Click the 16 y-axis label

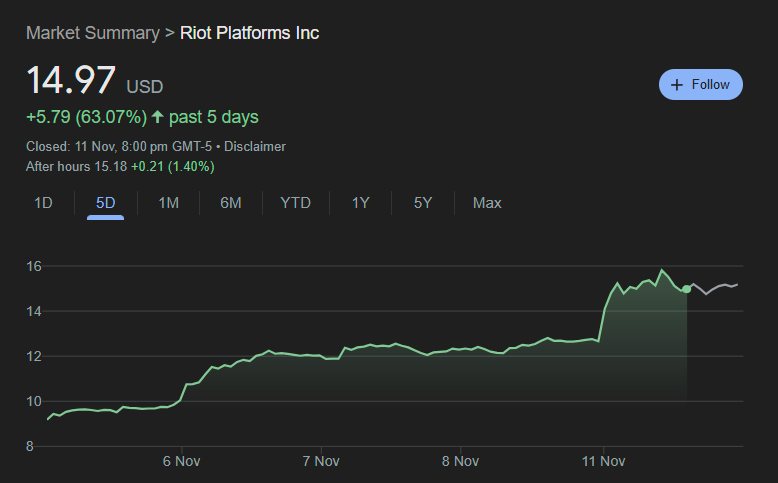(34, 266)
